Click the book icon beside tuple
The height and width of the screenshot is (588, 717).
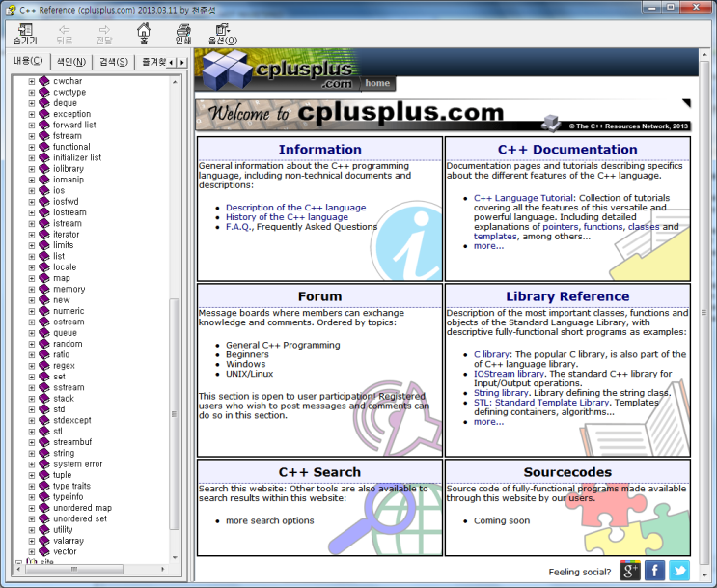pos(43,475)
